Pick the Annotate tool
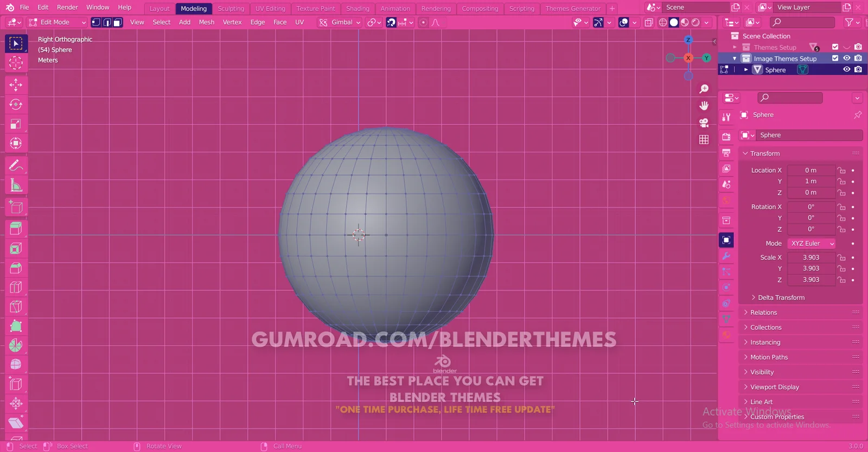The width and height of the screenshot is (868, 452). tap(16, 165)
